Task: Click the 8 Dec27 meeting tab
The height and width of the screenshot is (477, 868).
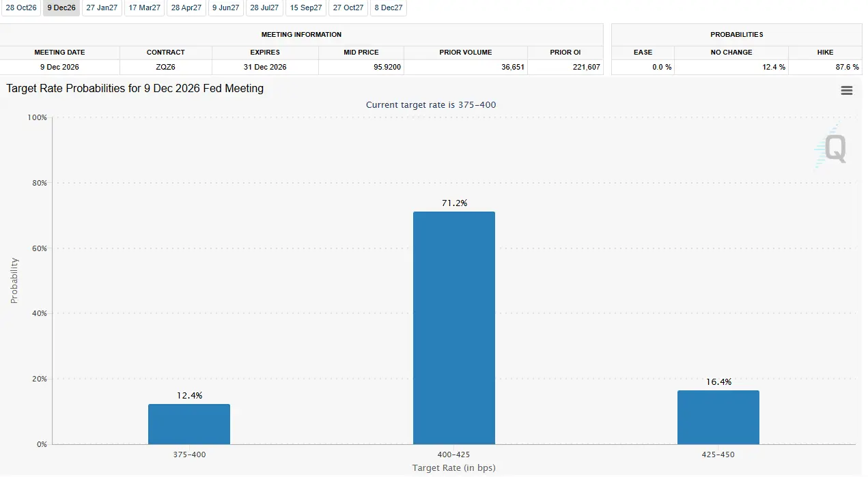Action: [389, 8]
